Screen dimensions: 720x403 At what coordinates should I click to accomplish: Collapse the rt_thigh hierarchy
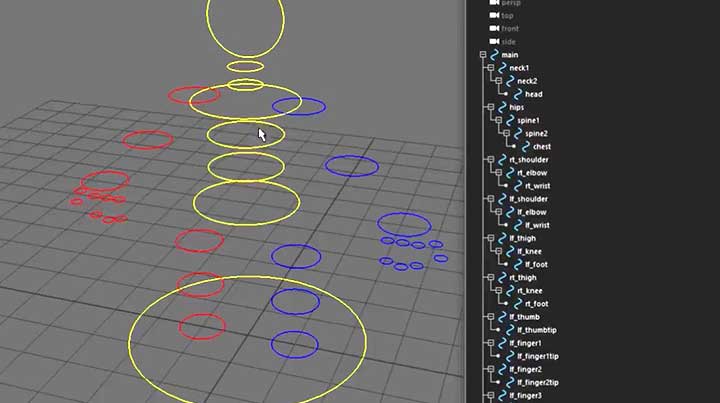(491, 278)
